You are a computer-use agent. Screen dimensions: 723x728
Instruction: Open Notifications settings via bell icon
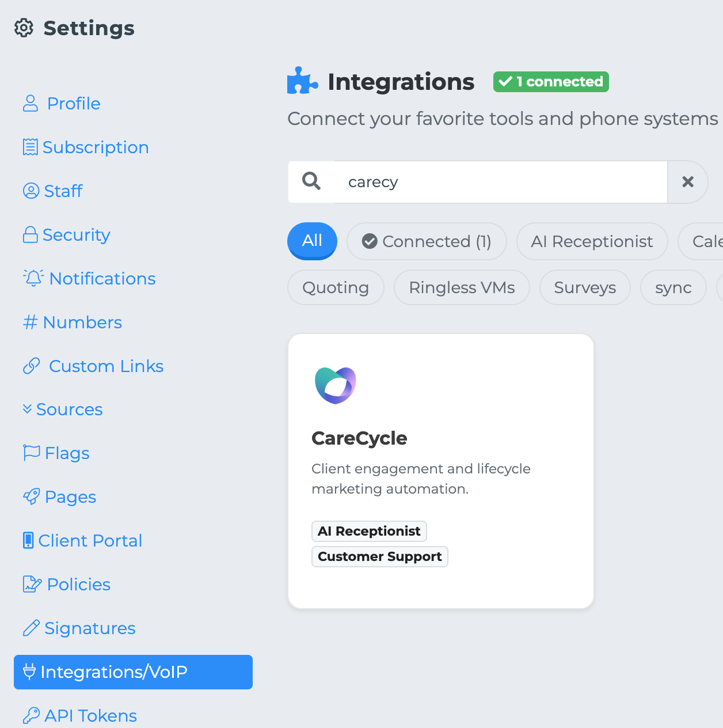33,278
